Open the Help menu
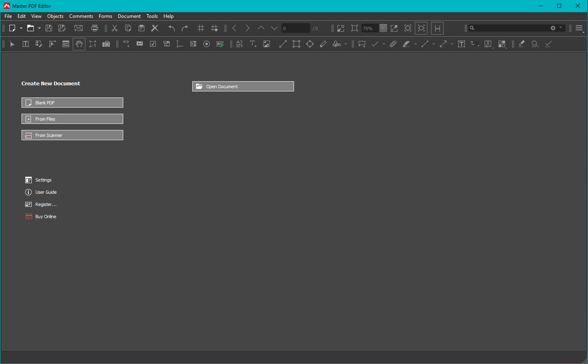 point(168,16)
